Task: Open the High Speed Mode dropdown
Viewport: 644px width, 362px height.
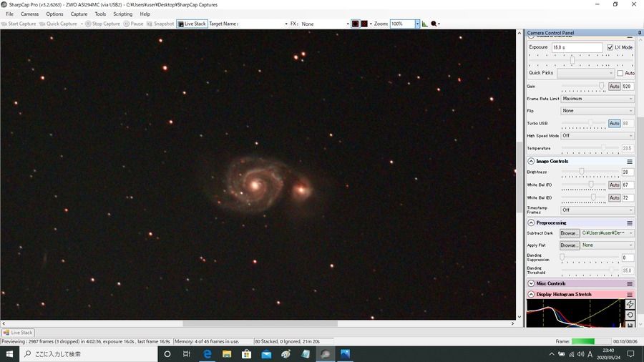Action: [597, 136]
